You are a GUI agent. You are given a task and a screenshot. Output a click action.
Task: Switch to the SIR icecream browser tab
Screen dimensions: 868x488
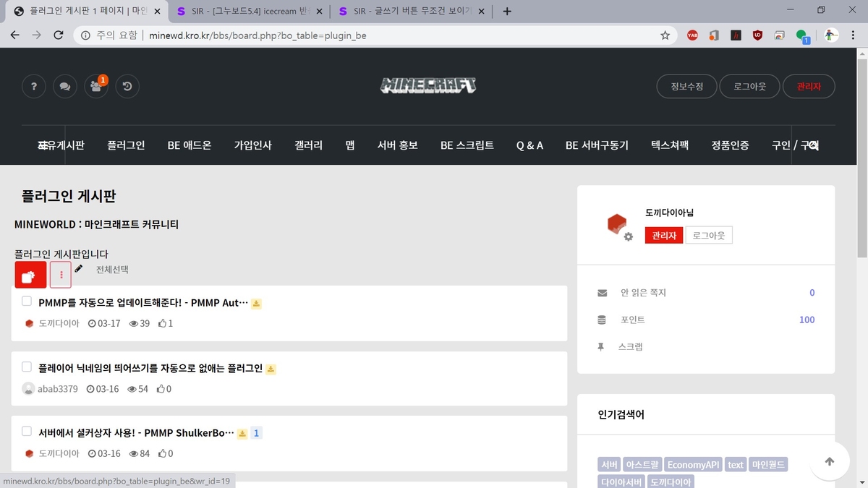[248, 12]
